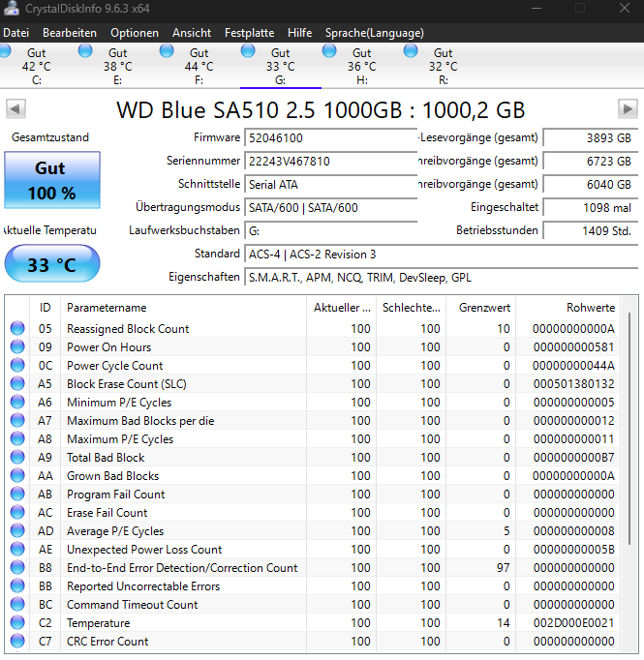
Task: Click the 33 °C temperature button
Action: (52, 264)
